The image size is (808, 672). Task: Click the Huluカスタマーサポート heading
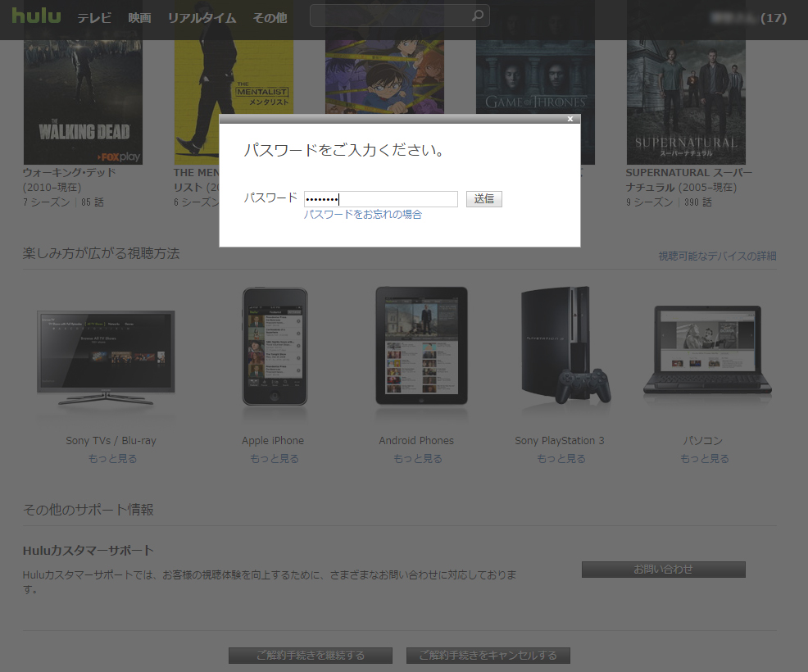[x=89, y=551]
